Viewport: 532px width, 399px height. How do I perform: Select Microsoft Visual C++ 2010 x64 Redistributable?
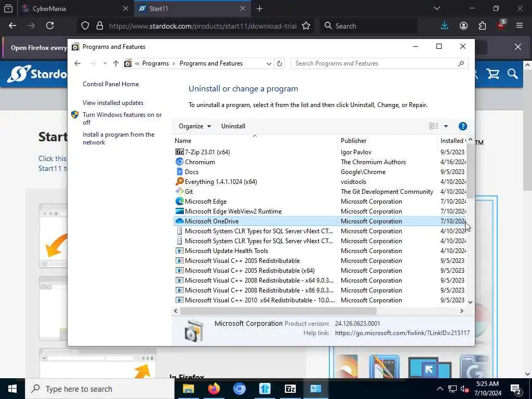(x=319, y=300)
